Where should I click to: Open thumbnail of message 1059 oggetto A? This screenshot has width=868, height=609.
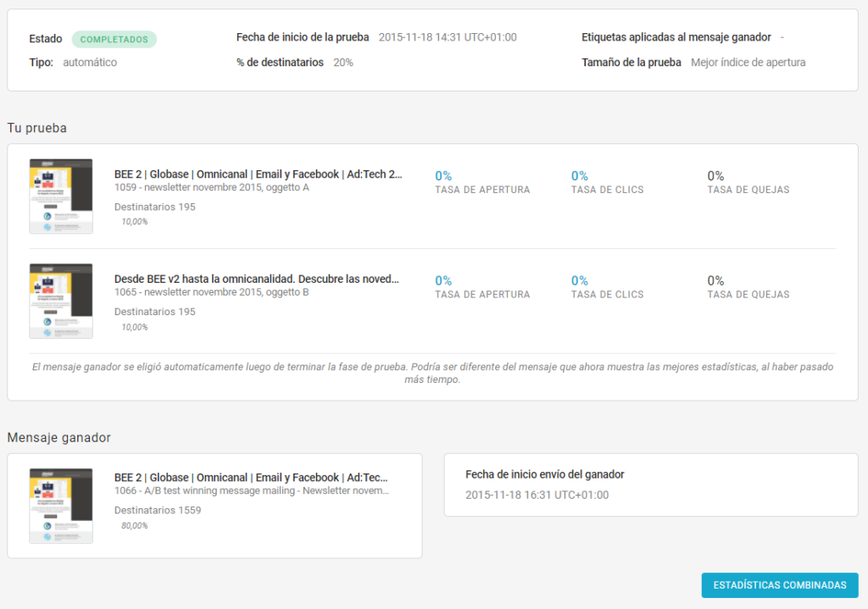60,196
